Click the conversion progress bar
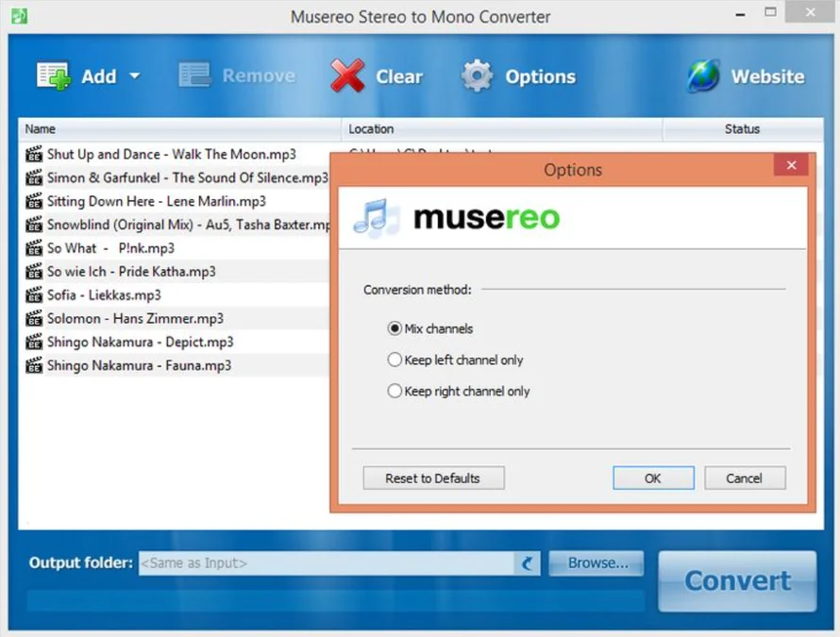Screen dimensions: 840x637 tap(336, 601)
